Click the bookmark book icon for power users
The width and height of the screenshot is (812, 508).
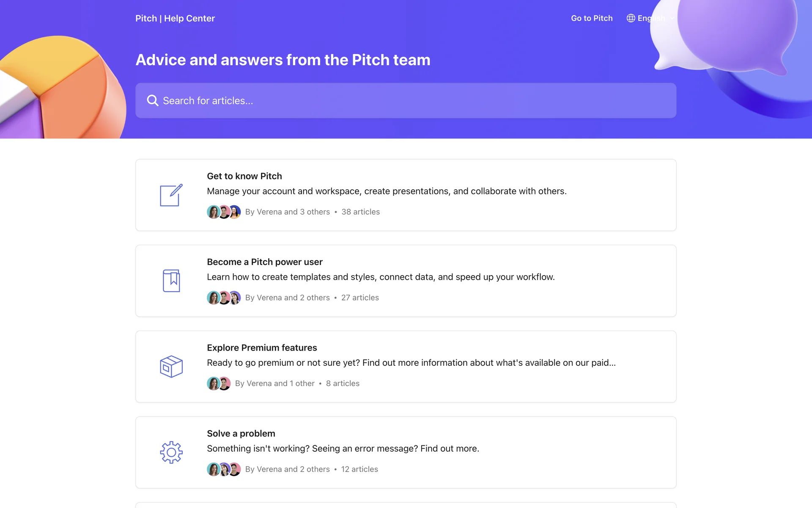coord(171,281)
